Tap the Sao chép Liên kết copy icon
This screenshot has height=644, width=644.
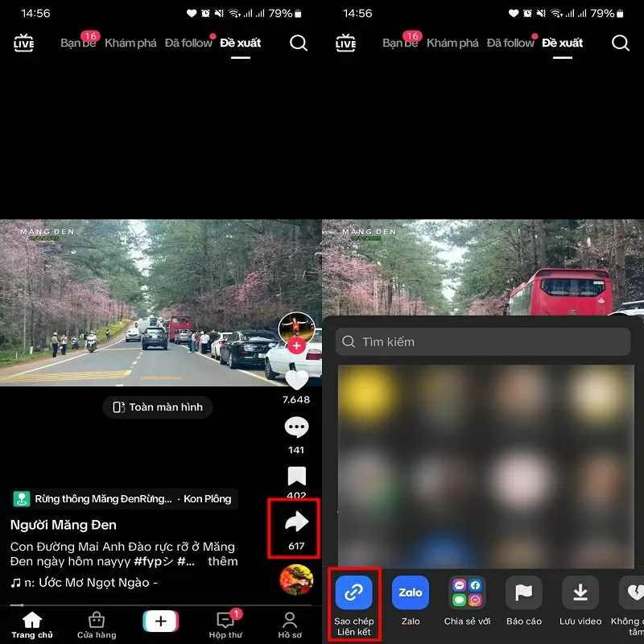353,592
